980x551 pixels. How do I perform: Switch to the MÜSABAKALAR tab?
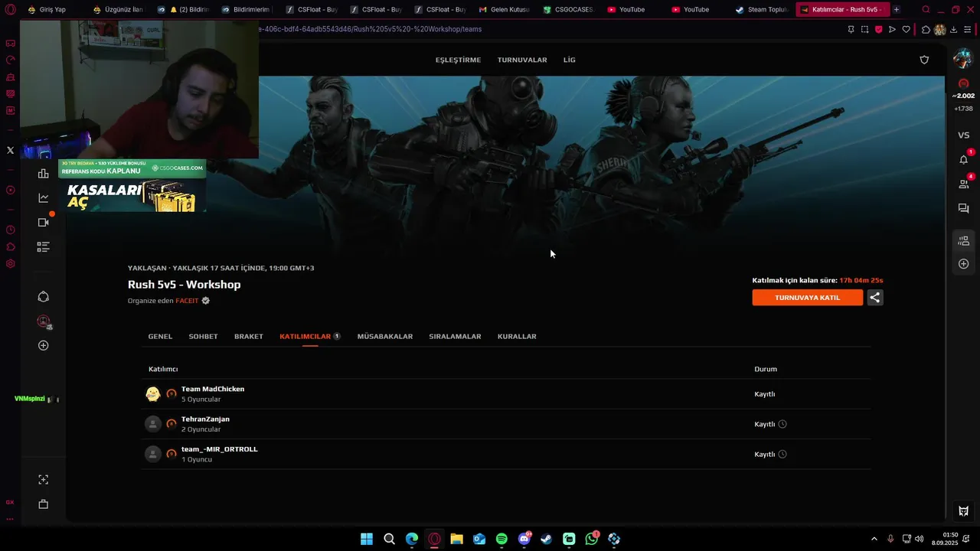point(385,336)
